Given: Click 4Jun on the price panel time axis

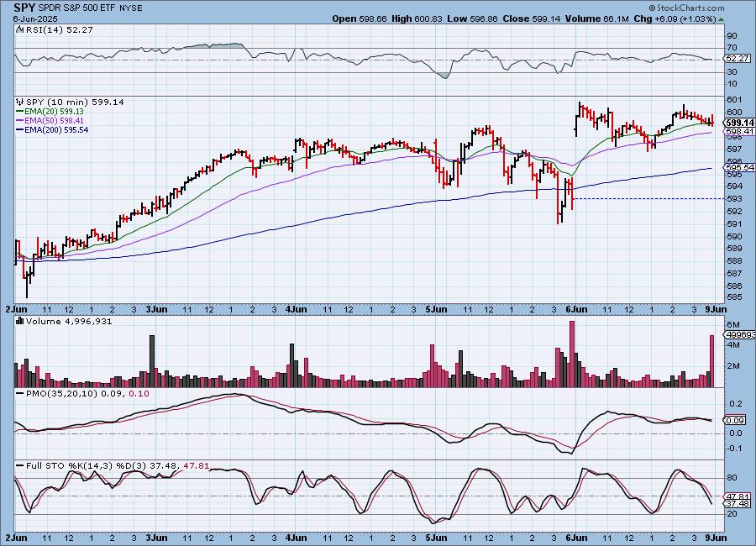Looking at the screenshot, I should (296, 309).
